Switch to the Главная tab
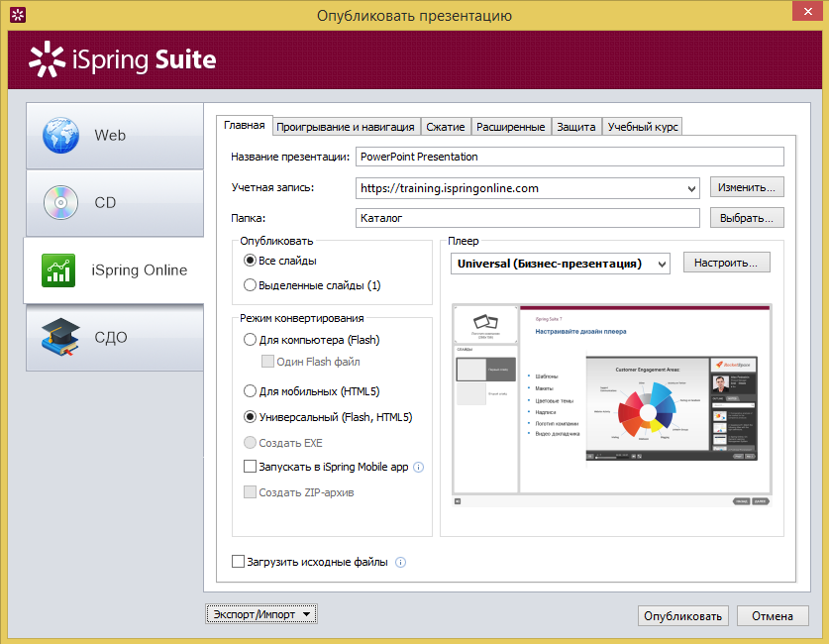 click(x=245, y=125)
